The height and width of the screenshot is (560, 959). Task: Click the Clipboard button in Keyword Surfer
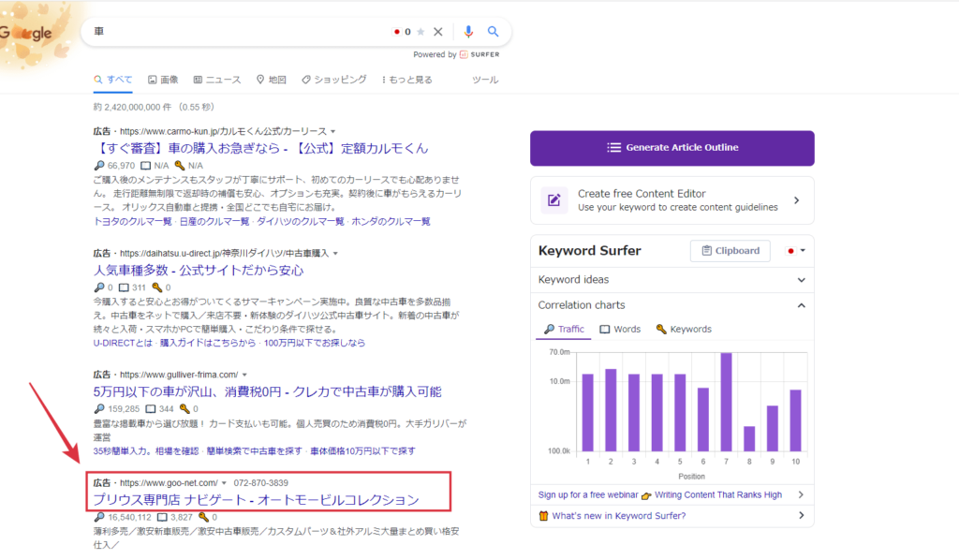pyautogui.click(x=730, y=251)
